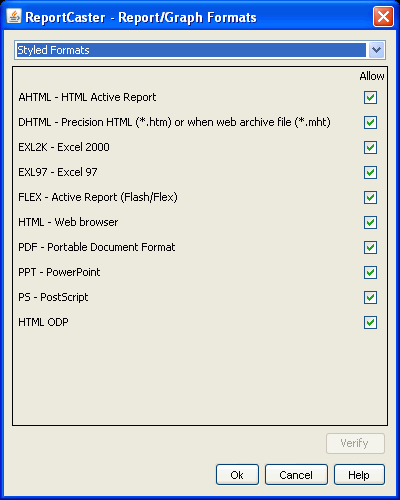Click the Java icon in title bar
Viewport: 400px width, 500px height.
click(14, 16)
